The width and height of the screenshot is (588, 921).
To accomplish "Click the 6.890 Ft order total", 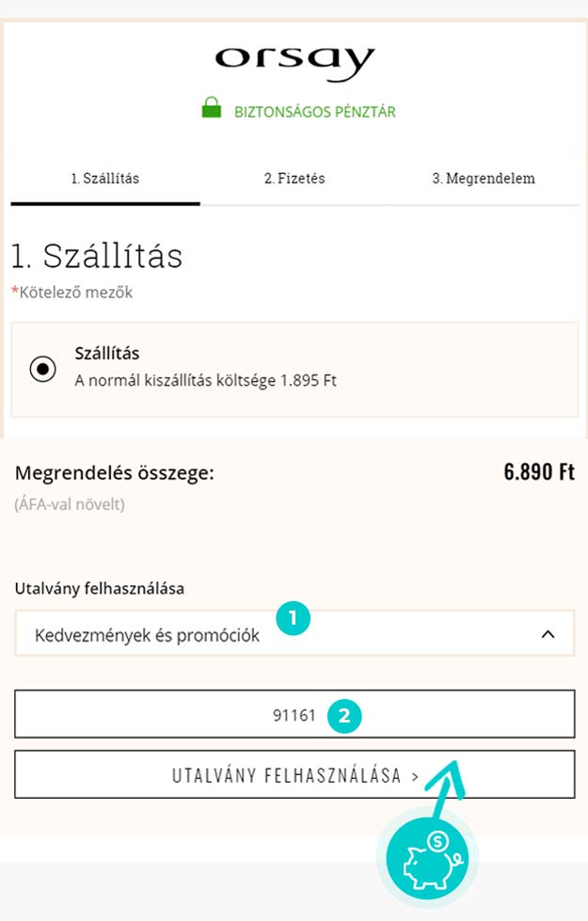I will pos(539,472).
